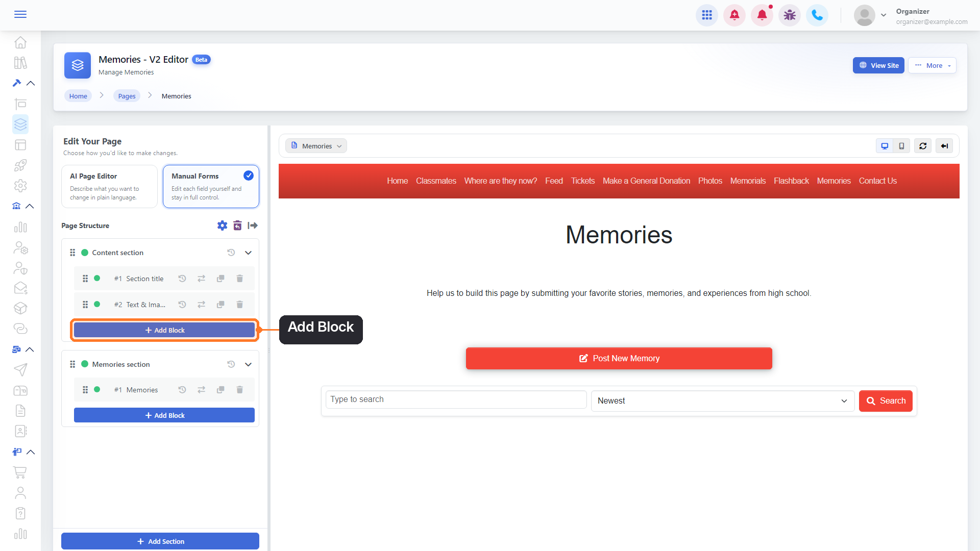Screen dimensions: 980x551
Task: Toggle the green status dot of Content section
Action: [x=85, y=253]
